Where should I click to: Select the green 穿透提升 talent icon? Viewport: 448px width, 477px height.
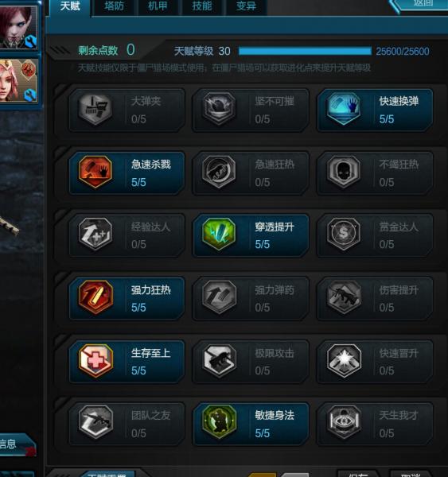tap(219, 235)
